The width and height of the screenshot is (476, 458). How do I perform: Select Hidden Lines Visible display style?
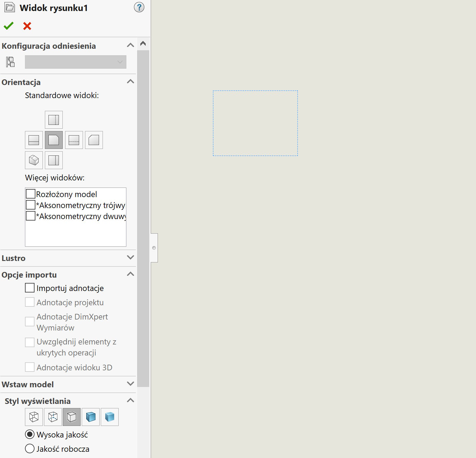pyautogui.click(x=53, y=417)
